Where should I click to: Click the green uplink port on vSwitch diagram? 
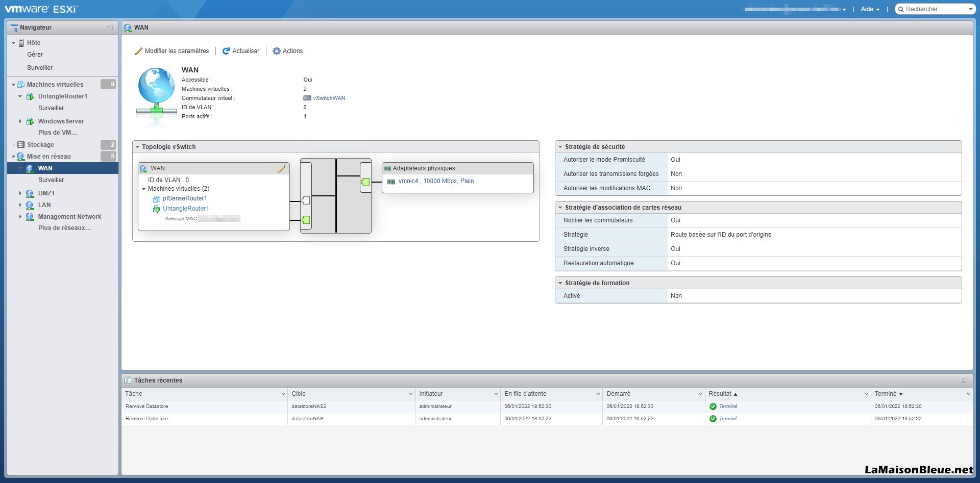pos(365,182)
